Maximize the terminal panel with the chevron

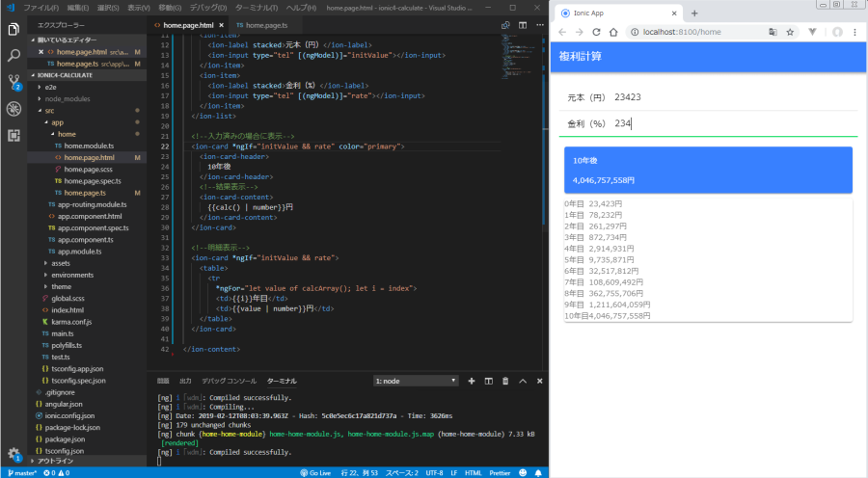coord(523,381)
